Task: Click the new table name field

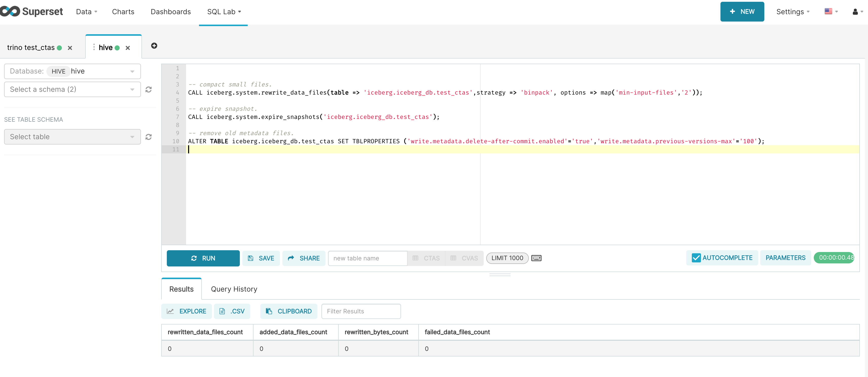Action: (368, 258)
